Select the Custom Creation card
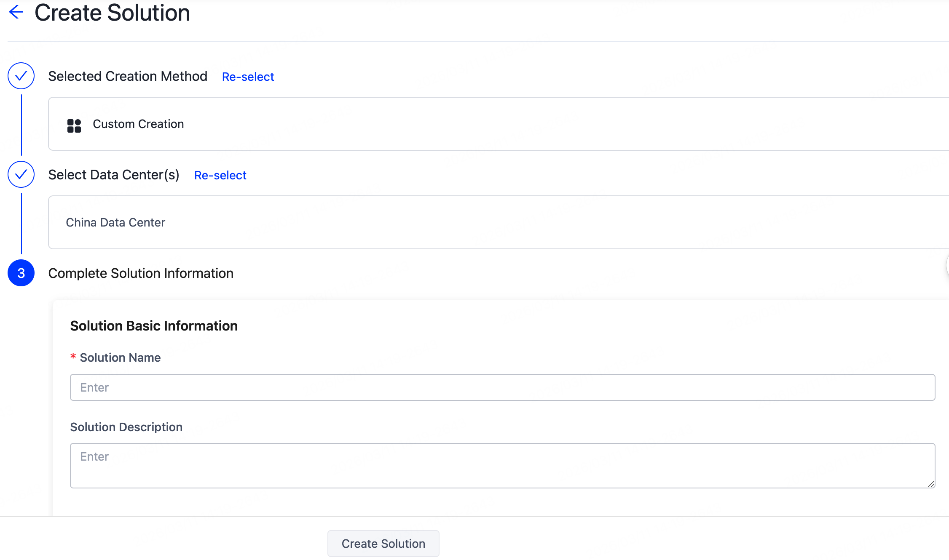Image resolution: width=949 pixels, height=560 pixels. pyautogui.click(x=497, y=124)
